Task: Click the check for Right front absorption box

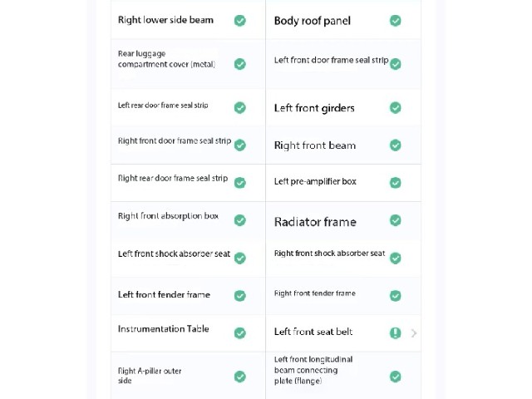Action: click(240, 220)
